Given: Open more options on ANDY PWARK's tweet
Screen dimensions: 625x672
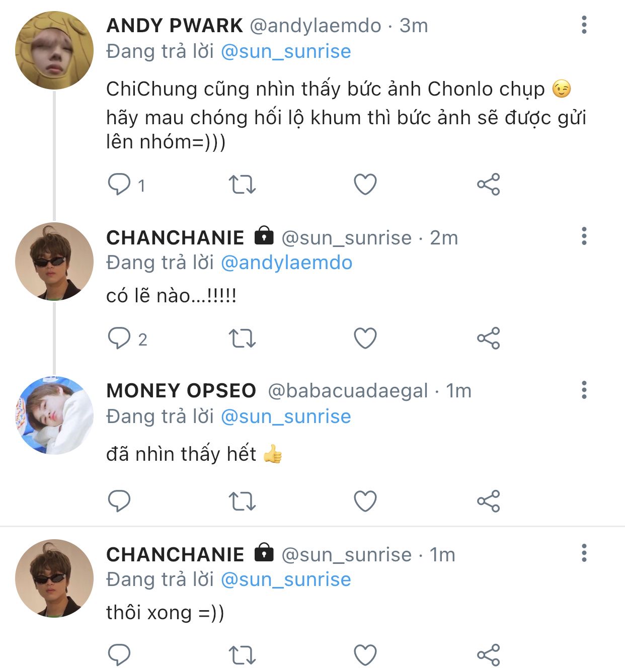Looking at the screenshot, I should click(x=584, y=25).
